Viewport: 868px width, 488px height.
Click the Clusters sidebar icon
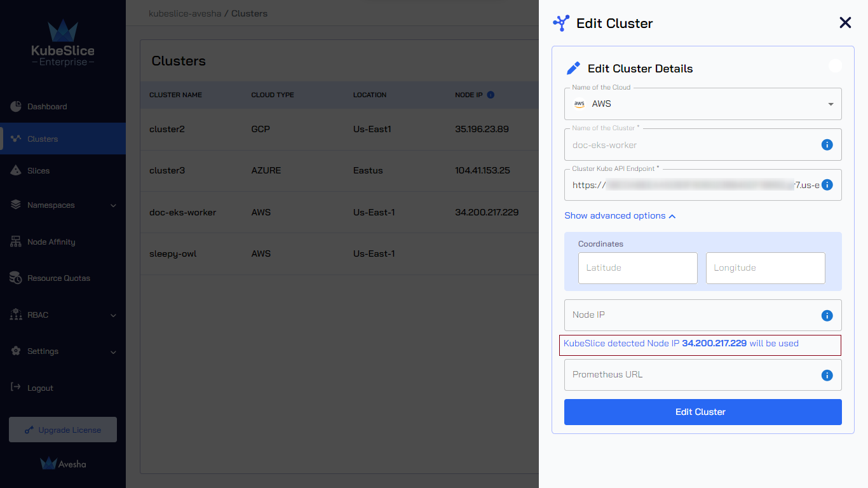(16, 139)
